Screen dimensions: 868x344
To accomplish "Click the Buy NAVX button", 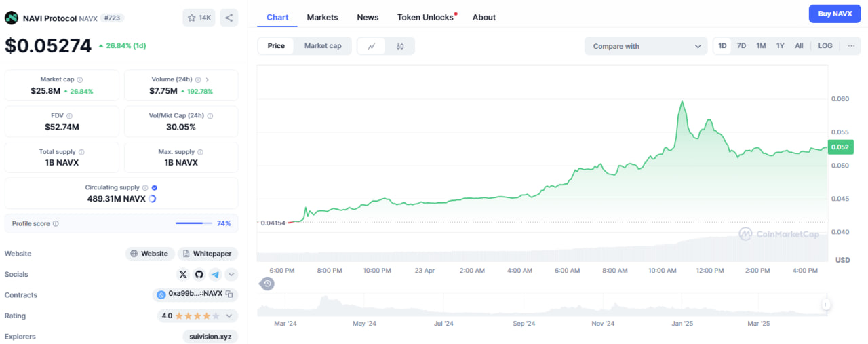I will pos(834,14).
